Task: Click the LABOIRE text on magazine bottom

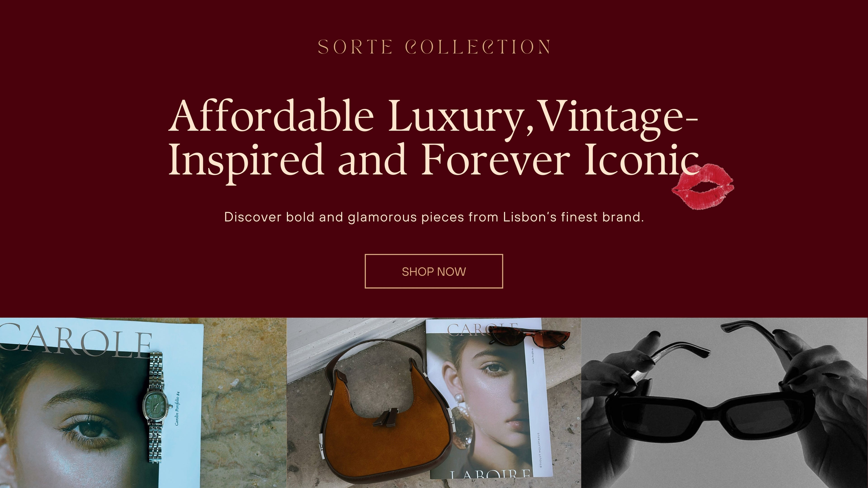Action: coord(490,474)
